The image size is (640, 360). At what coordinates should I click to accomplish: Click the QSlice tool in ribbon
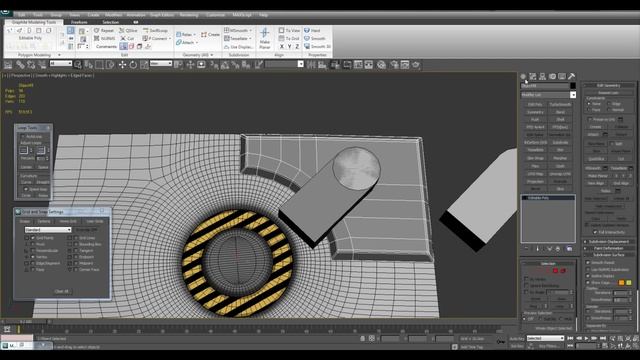tap(128, 31)
